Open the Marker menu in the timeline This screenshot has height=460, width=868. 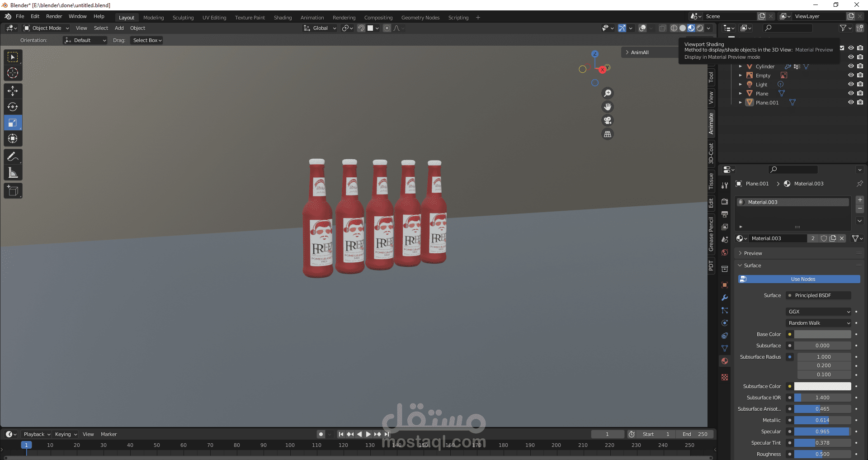108,434
